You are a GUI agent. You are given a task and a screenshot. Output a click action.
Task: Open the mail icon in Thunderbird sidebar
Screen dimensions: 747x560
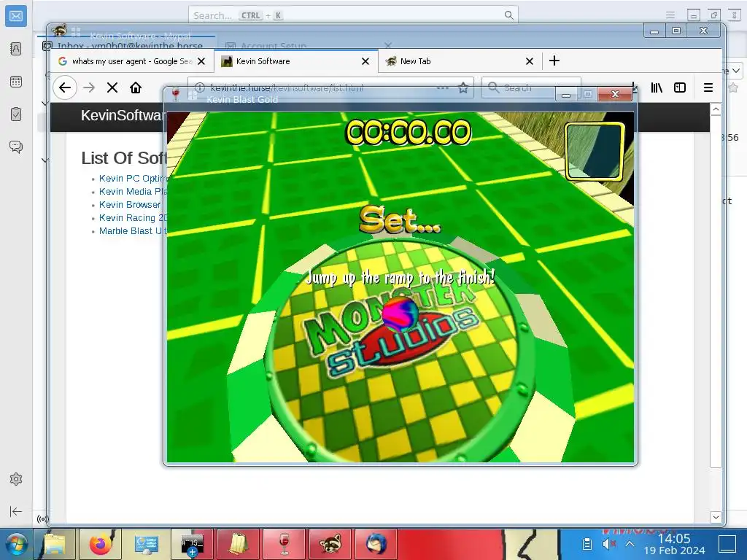pos(16,16)
